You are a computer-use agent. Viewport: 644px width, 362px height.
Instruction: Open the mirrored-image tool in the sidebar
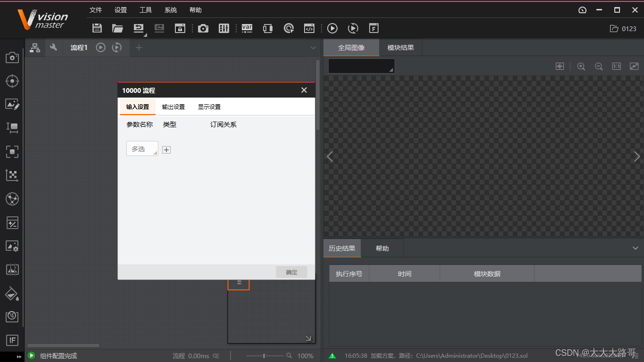coord(12,270)
